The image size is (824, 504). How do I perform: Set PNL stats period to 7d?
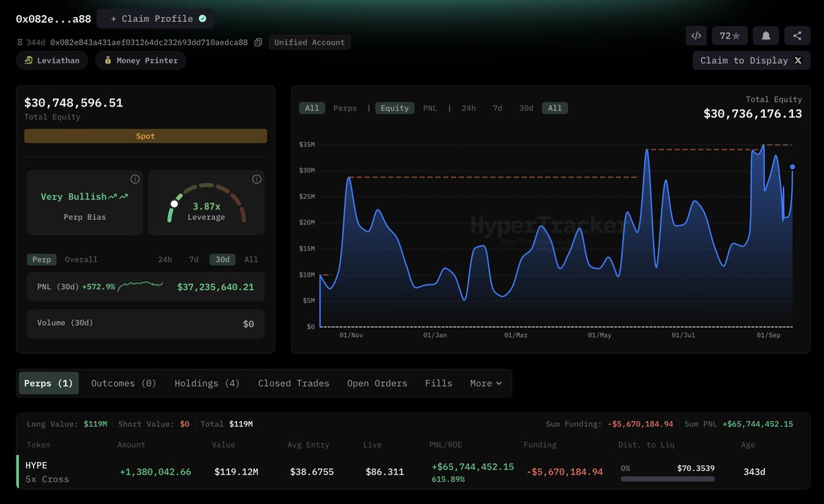point(194,260)
